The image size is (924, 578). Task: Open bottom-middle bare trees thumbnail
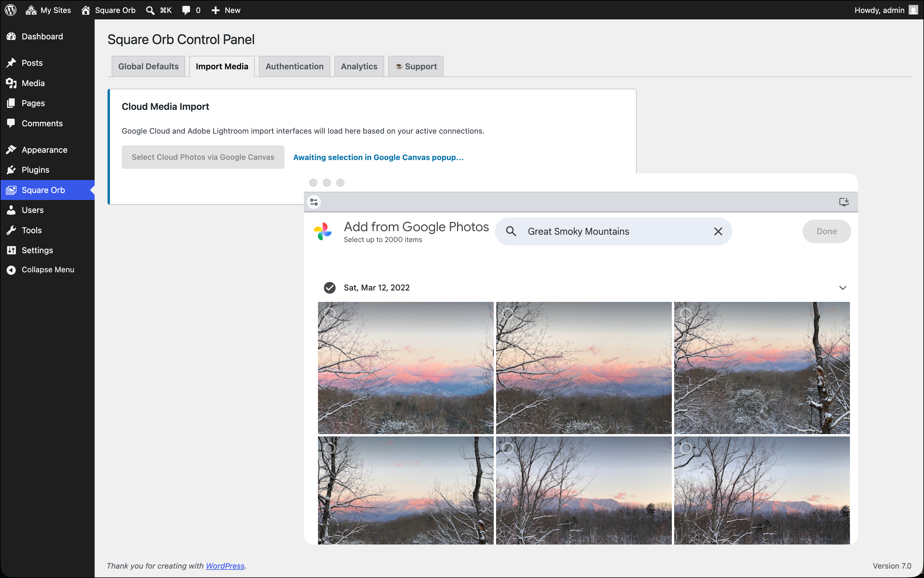(584, 490)
